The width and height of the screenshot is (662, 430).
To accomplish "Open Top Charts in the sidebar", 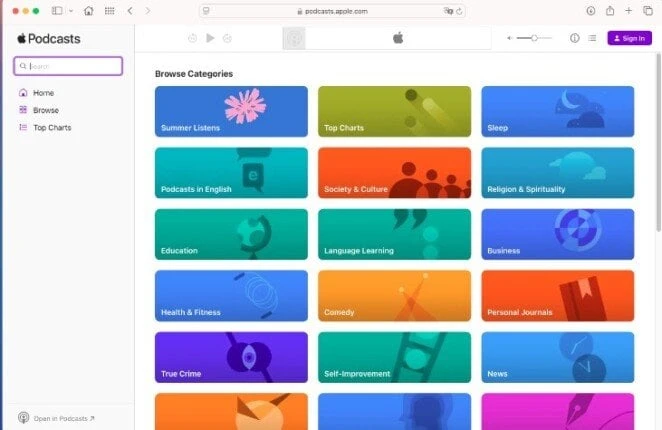I will tap(52, 128).
